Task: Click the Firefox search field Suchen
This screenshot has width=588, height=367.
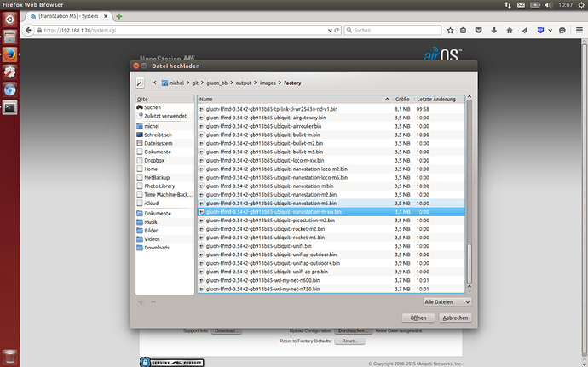Action: [393, 31]
